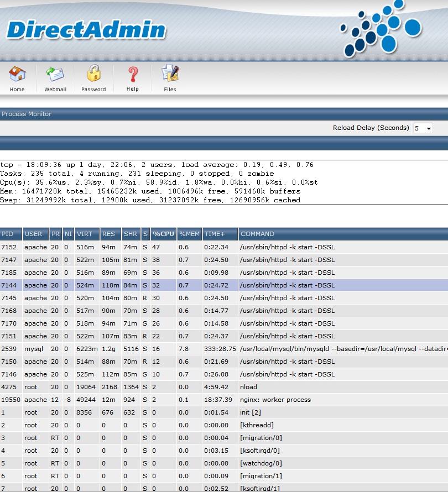448x492 pixels.
Task: Open the Reload Delay seconds dropdown
Action: pos(423,128)
